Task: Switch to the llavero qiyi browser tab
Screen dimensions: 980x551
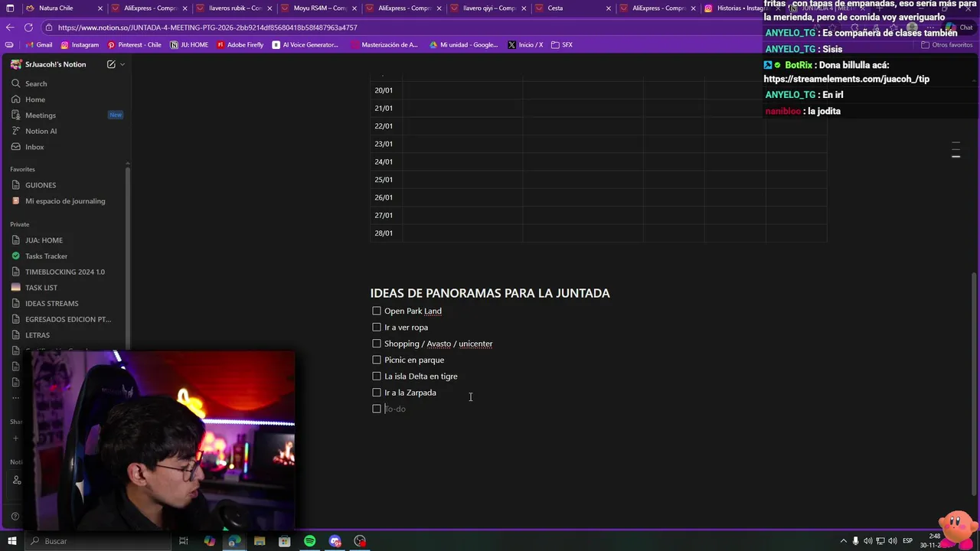Action: [488, 8]
